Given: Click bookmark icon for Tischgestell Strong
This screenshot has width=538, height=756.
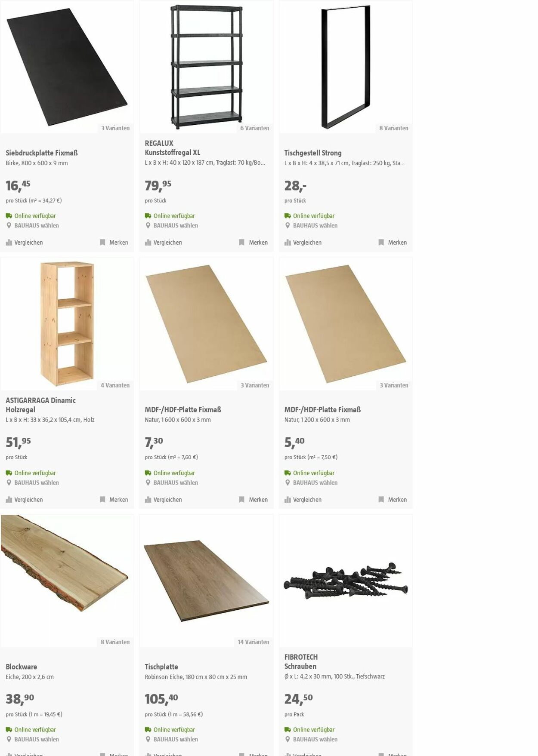Looking at the screenshot, I should pos(381,243).
